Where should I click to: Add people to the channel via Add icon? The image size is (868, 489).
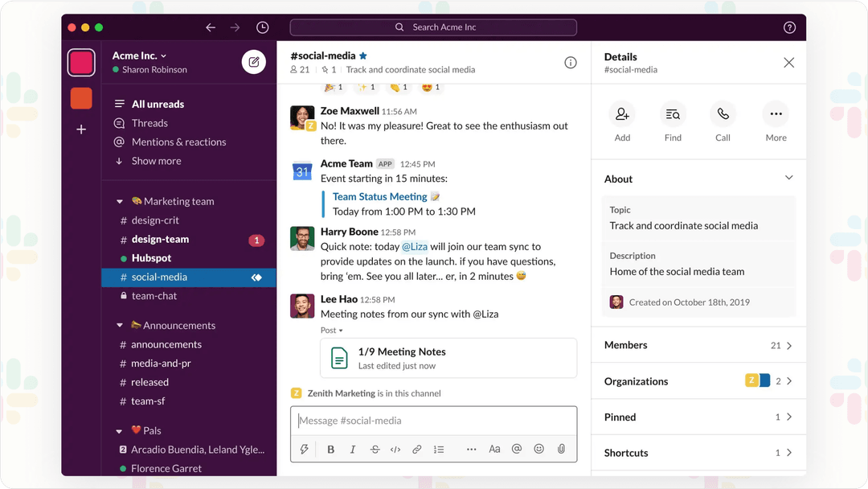(x=622, y=113)
